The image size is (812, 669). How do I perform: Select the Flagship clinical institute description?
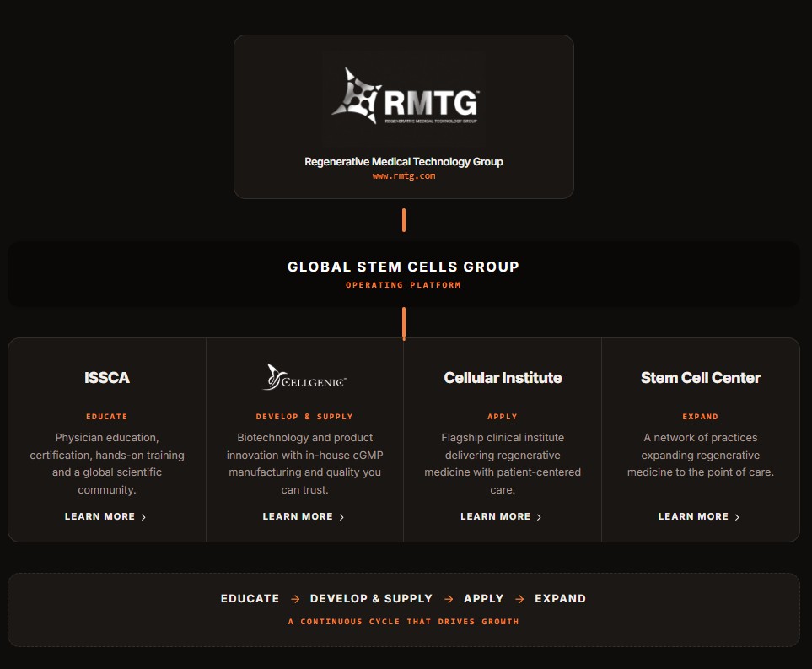(503, 464)
